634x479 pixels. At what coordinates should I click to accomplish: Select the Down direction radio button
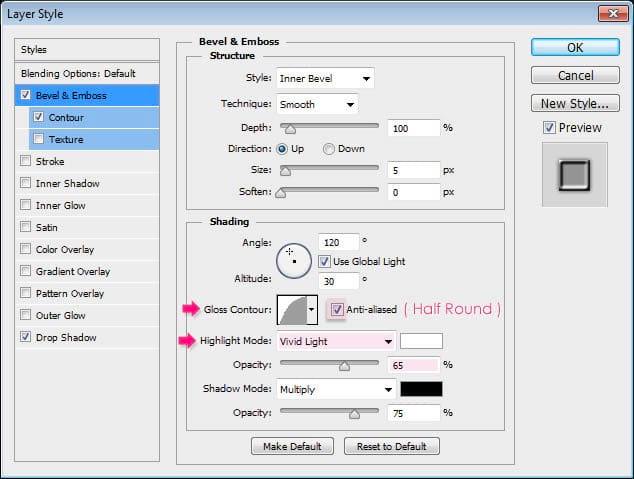328,149
